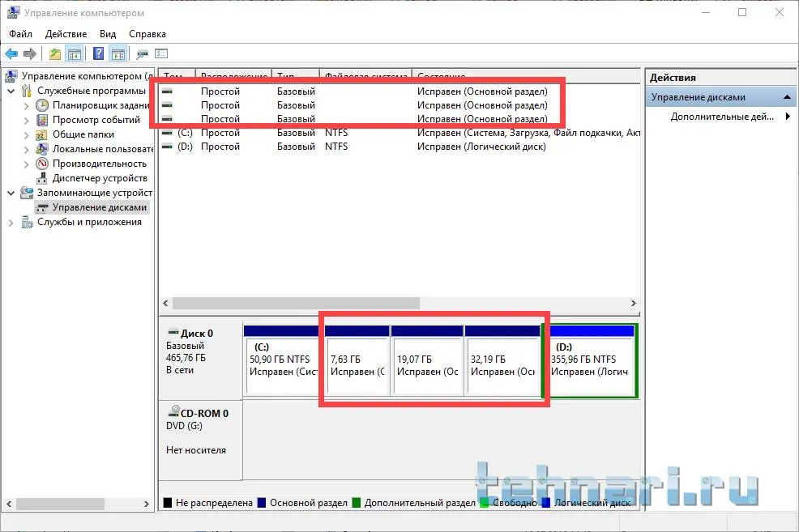The image size is (799, 532).
Task: Select the 19,07 ГБ partition block
Action: click(x=428, y=360)
